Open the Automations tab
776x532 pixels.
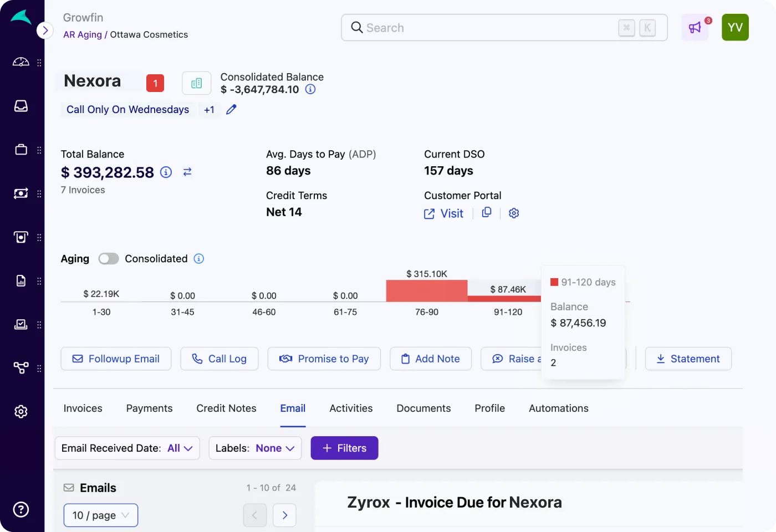click(559, 408)
